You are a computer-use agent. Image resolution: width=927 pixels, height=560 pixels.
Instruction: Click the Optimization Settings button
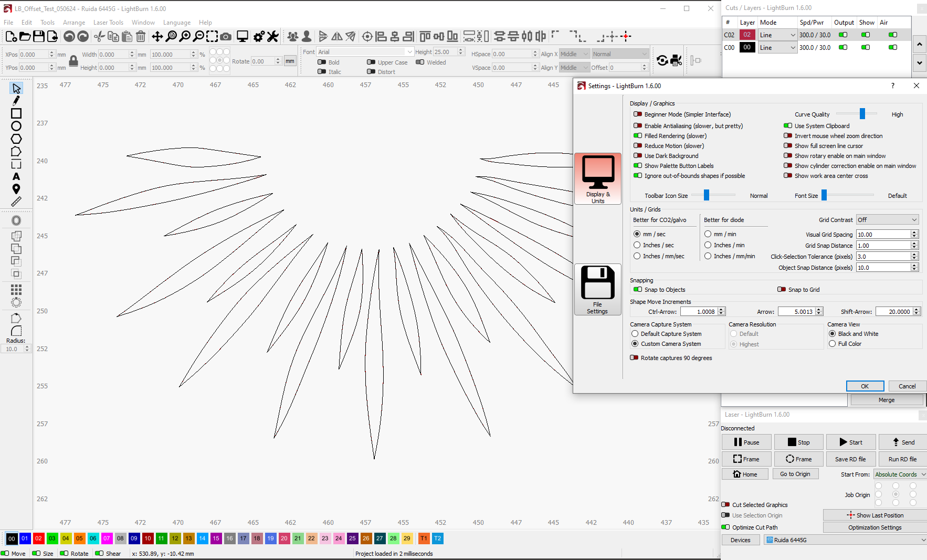coord(875,527)
